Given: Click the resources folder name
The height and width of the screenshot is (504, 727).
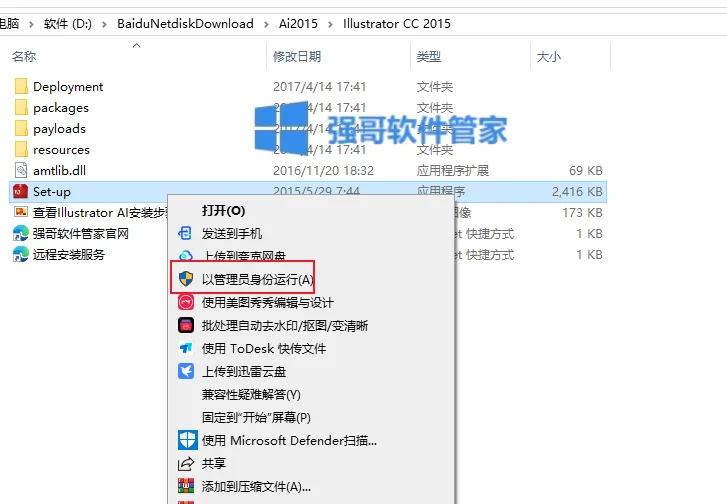Looking at the screenshot, I should pos(61,150).
